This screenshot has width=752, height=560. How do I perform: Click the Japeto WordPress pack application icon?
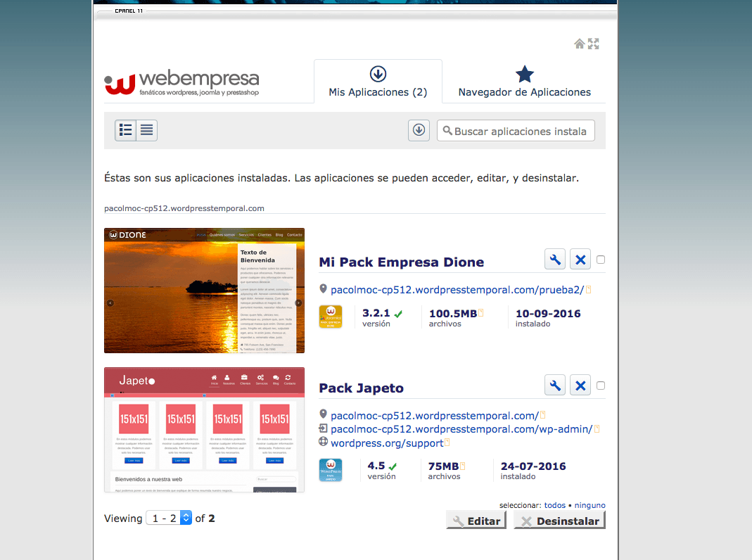tap(331, 470)
